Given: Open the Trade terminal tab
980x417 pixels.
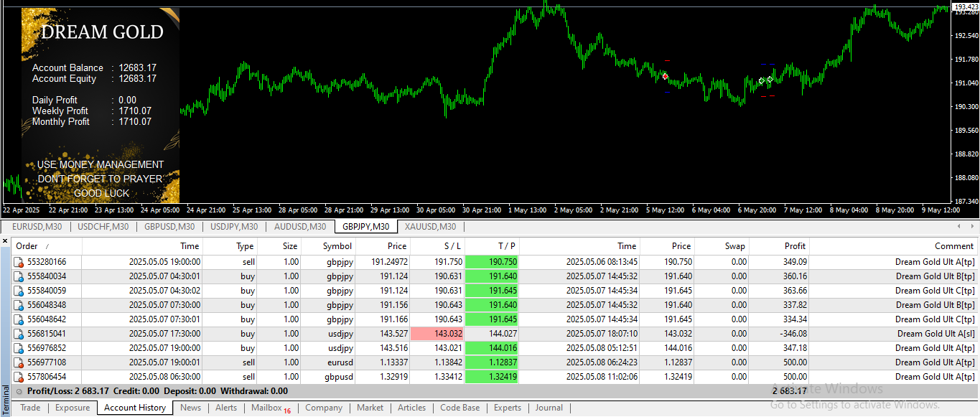Looking at the screenshot, I should coord(30,408).
